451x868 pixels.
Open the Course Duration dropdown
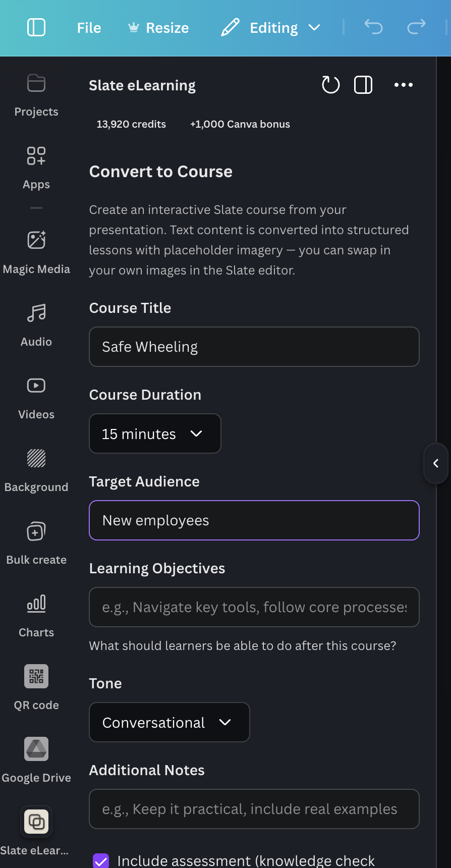pyautogui.click(x=155, y=433)
